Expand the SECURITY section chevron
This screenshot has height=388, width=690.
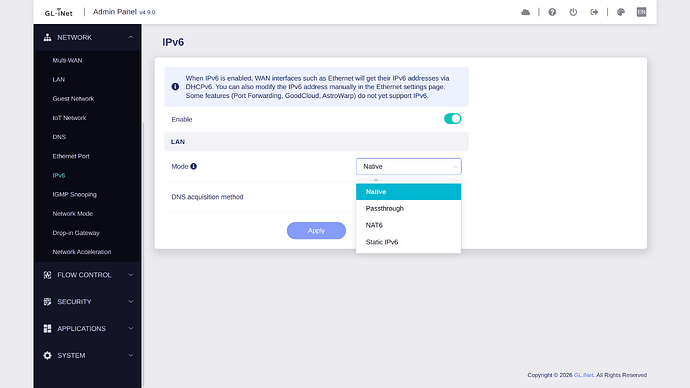coord(131,302)
